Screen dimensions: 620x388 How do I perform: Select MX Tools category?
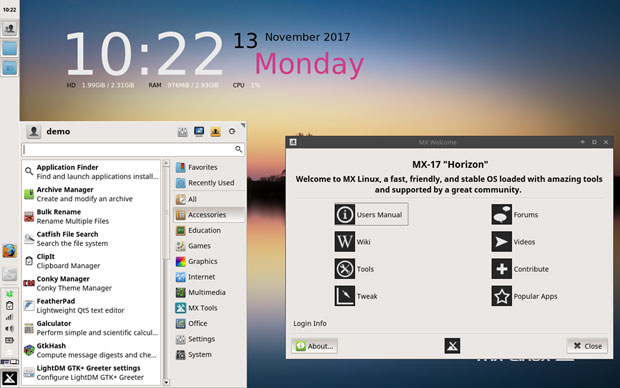pos(209,308)
